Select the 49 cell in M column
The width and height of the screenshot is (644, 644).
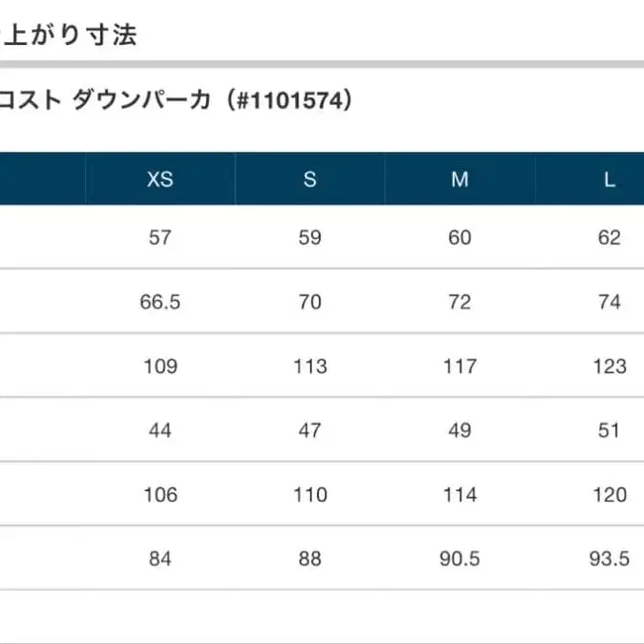(x=459, y=430)
